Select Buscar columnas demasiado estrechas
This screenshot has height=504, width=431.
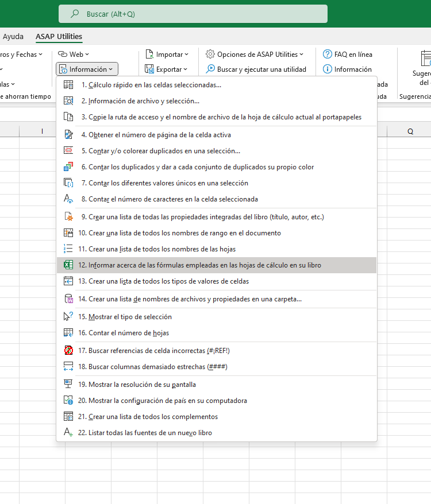(x=217, y=367)
